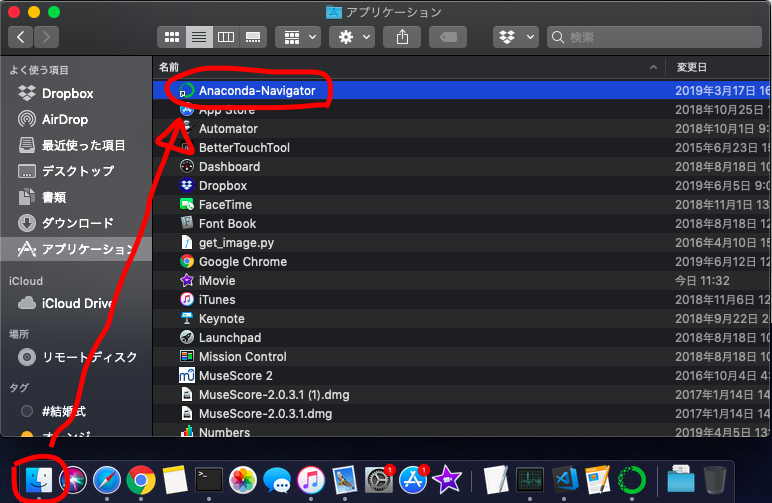Select the BetterTouchTool row
772x503 pixels.
[461, 148]
